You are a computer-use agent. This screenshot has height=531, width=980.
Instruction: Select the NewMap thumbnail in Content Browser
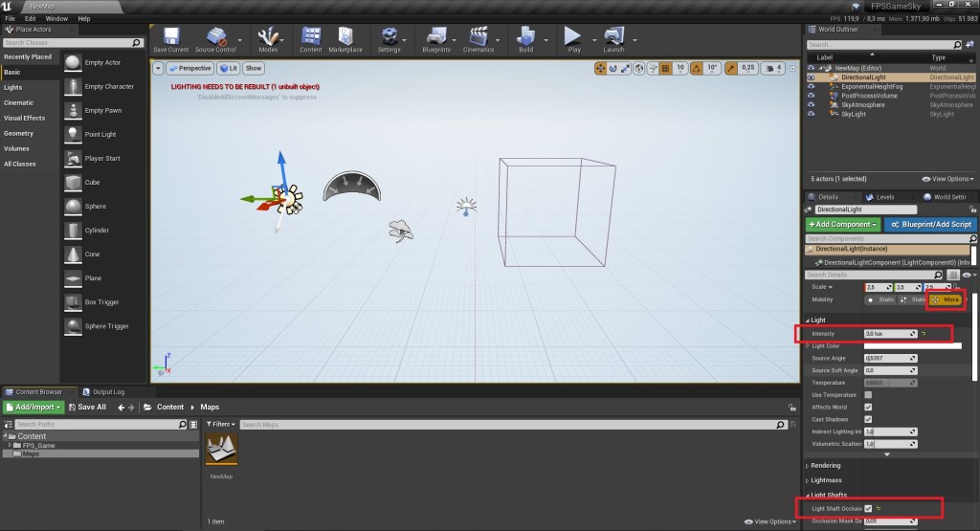point(222,448)
